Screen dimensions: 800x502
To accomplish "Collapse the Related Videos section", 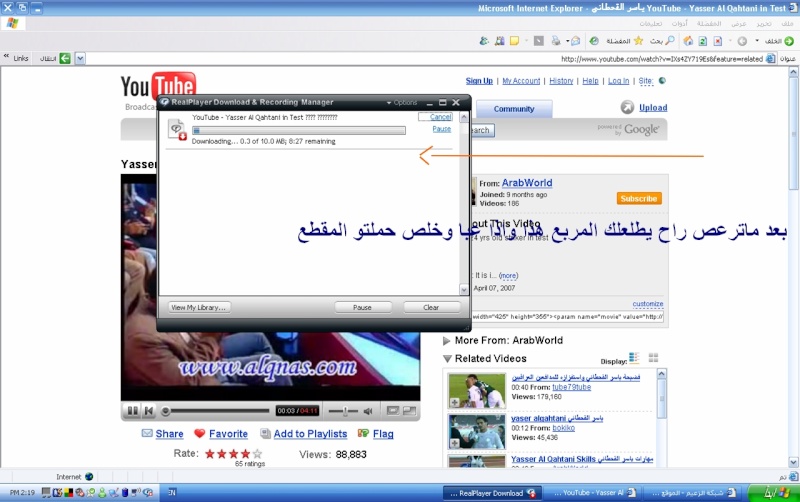I will pyautogui.click(x=447, y=359).
